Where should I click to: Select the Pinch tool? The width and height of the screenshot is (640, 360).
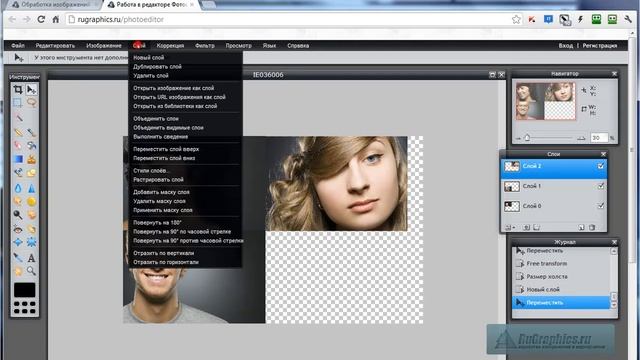[31, 242]
